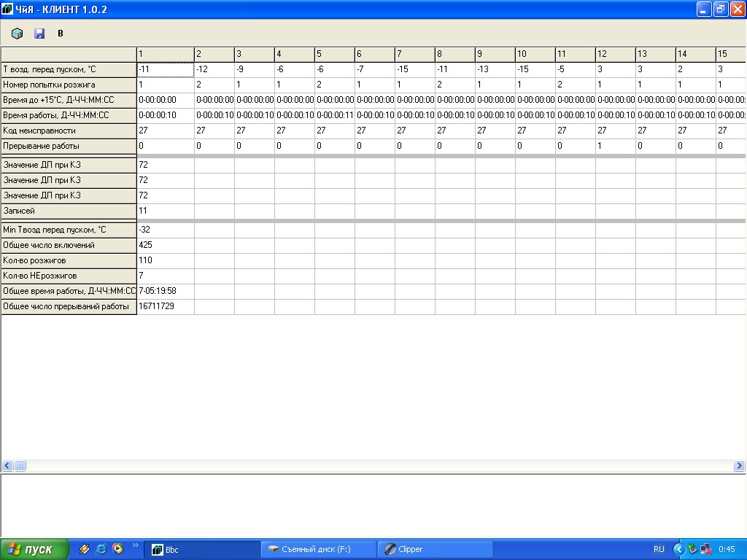Click the horizontal scrollbar thumb
The height and width of the screenshot is (560, 747).
[20, 466]
